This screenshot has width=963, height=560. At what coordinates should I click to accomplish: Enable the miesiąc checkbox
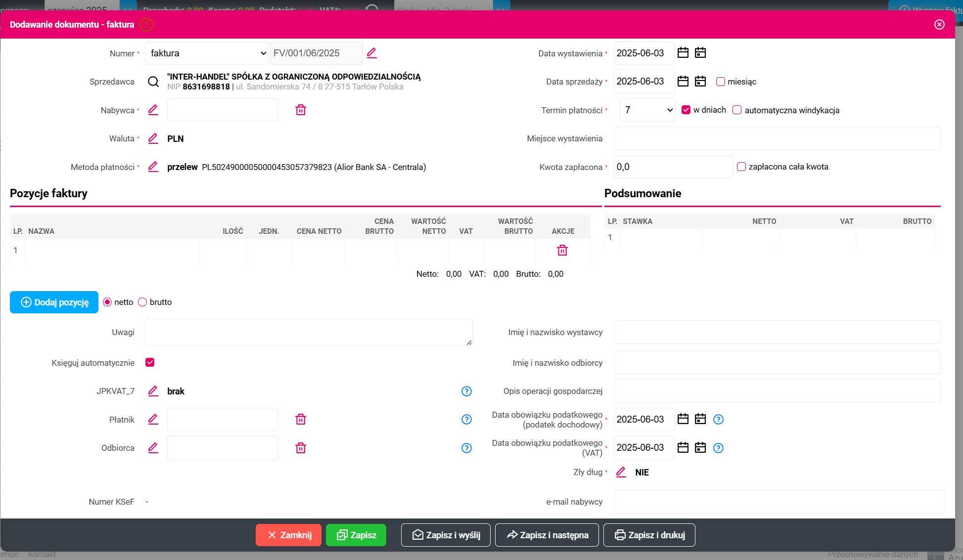[x=721, y=82]
